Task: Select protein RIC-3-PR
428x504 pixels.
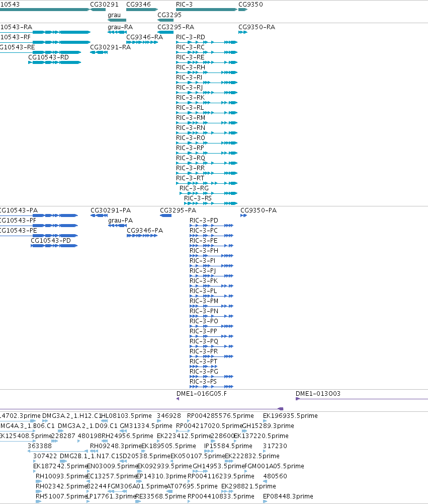Action: (211, 356)
